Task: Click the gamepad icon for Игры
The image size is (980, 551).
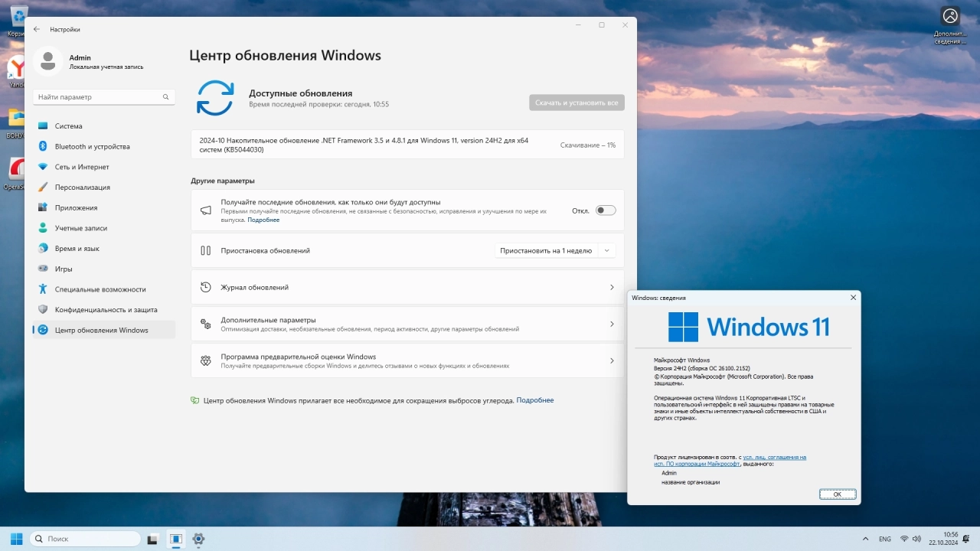Action: [x=43, y=269]
